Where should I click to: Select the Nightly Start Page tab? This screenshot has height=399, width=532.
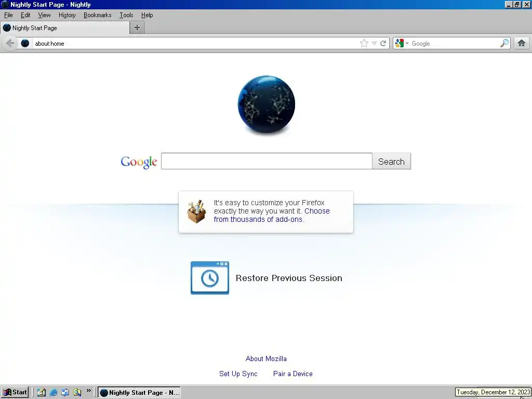(x=65, y=28)
